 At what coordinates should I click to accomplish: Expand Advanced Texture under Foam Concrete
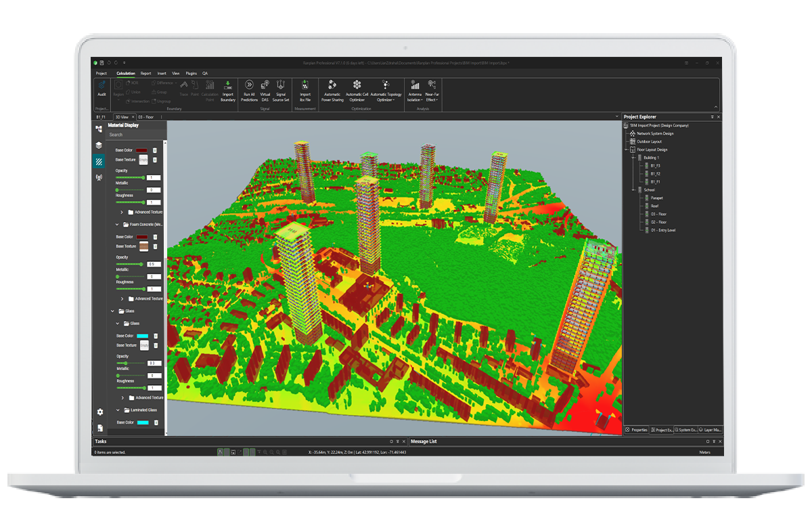pyautogui.click(x=122, y=299)
